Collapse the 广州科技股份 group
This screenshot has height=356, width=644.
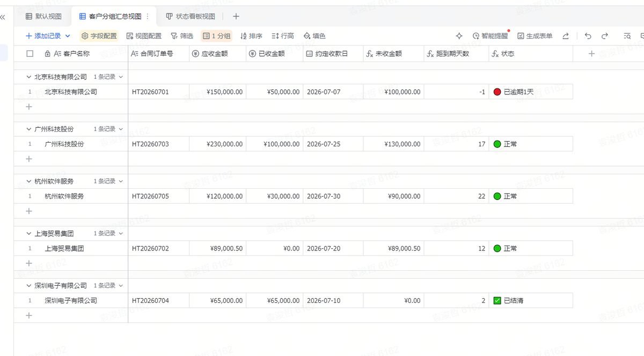(x=29, y=129)
